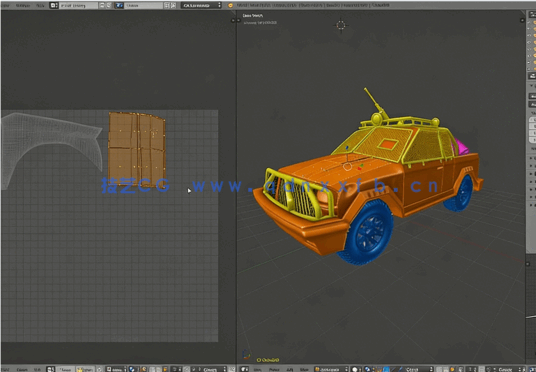
Task: Edit the scene name field
Action: click(x=144, y=5)
